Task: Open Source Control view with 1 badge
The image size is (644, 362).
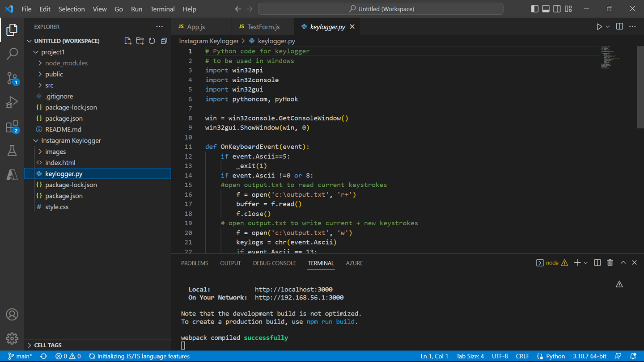Action: pyautogui.click(x=12, y=78)
